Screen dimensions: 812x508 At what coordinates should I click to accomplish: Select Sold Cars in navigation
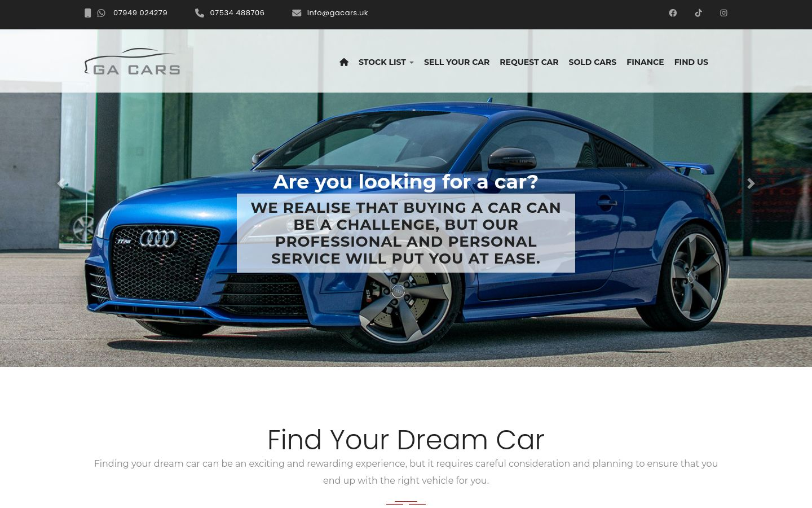592,62
